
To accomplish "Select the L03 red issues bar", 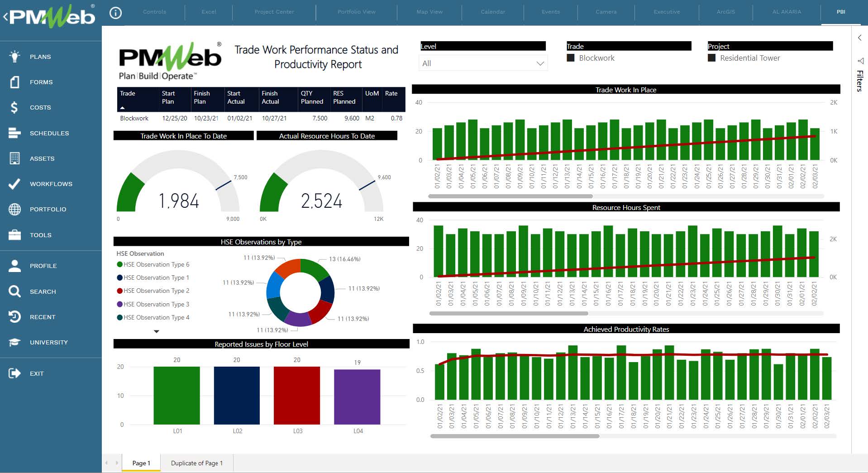I will tap(297, 395).
